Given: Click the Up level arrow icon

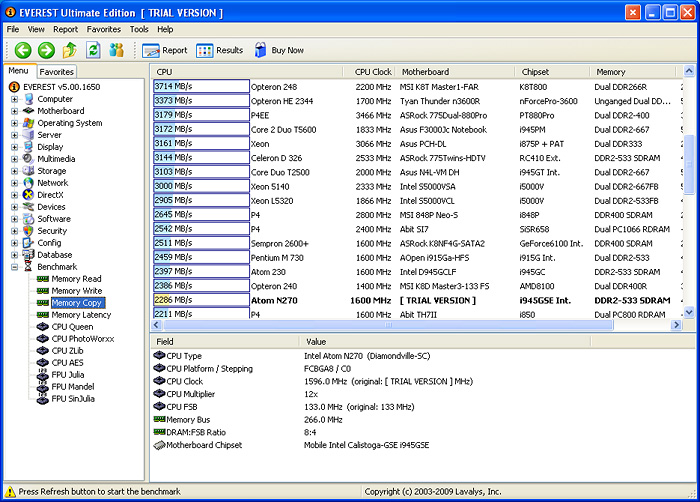Looking at the screenshot, I should coord(69,50).
